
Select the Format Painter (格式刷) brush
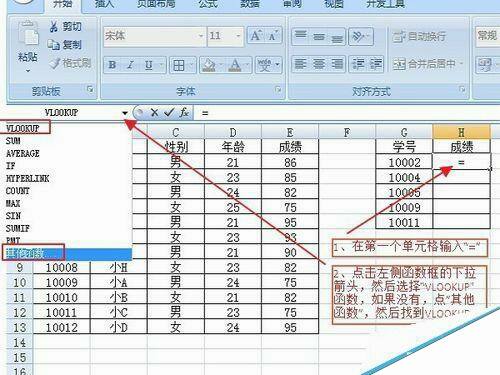pos(55,63)
